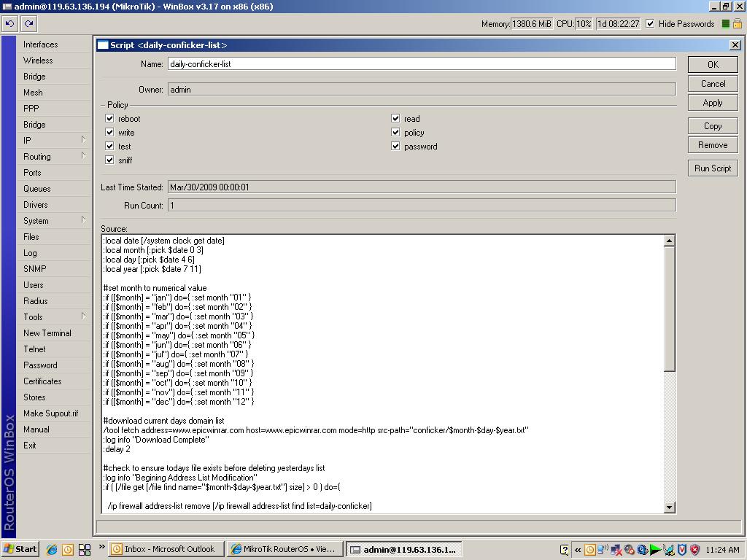
Task: Open the Files menu item
Action: click(x=53, y=237)
